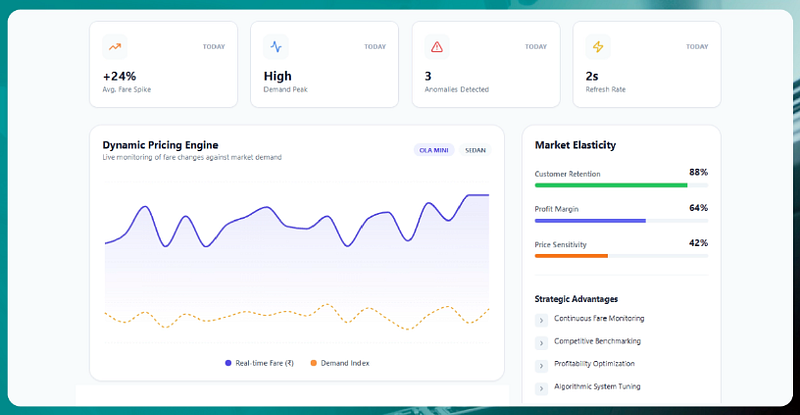
Task: Click the Refresh Rate label
Action: [606, 89]
